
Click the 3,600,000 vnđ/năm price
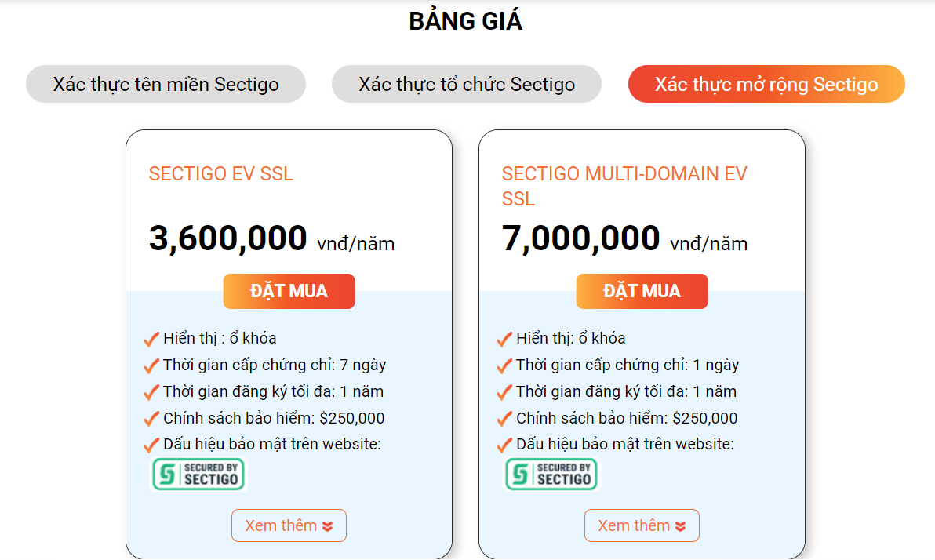click(271, 238)
